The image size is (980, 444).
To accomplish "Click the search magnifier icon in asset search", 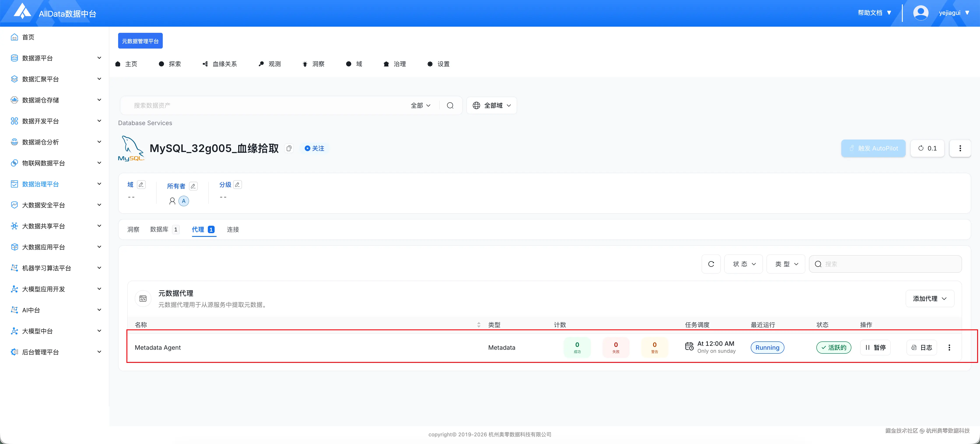I will (x=450, y=105).
